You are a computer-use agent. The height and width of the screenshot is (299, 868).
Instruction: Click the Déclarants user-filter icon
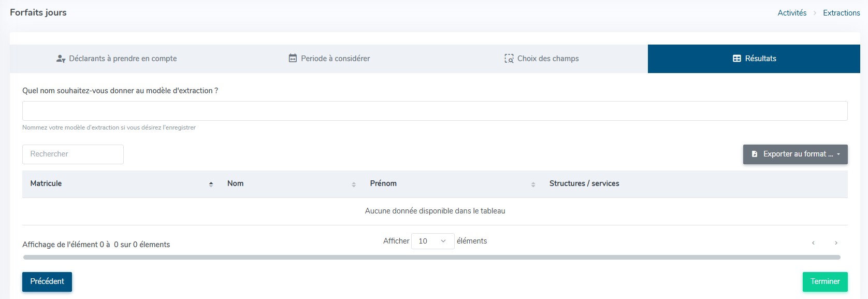(61, 59)
